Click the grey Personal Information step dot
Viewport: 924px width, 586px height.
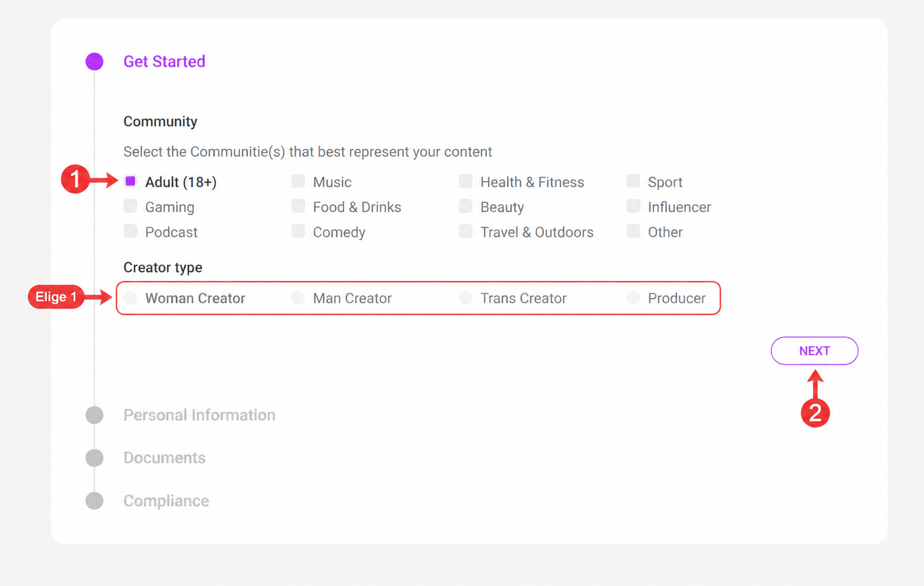94,415
